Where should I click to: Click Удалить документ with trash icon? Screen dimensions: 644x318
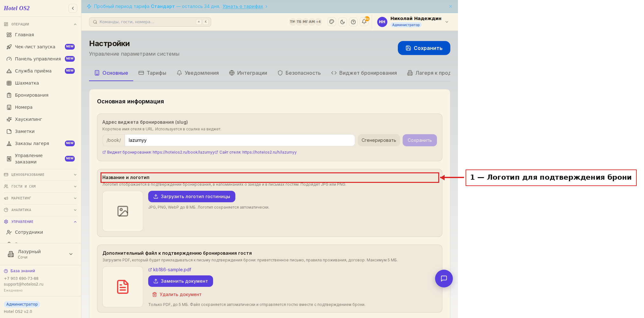(x=177, y=294)
